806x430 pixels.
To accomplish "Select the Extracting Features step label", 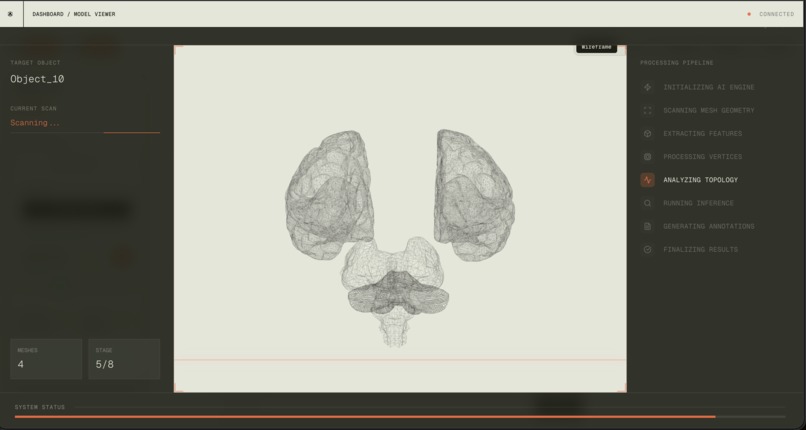I will tap(703, 134).
